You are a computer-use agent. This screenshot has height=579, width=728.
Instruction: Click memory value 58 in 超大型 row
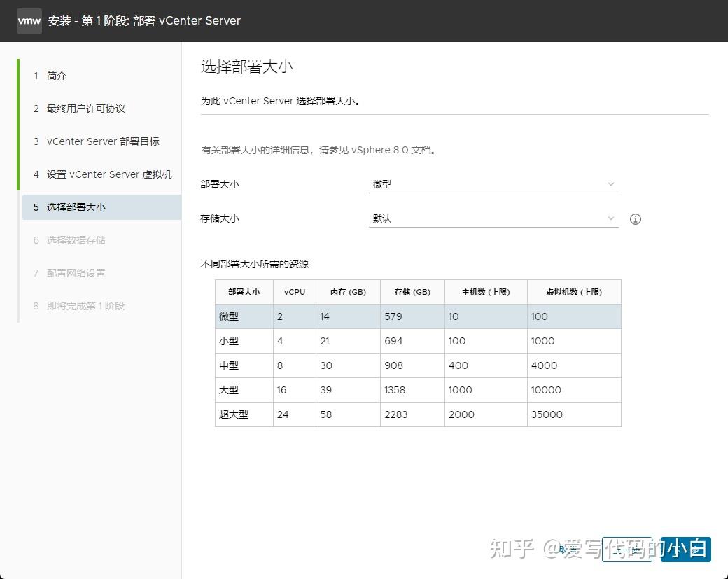point(326,414)
